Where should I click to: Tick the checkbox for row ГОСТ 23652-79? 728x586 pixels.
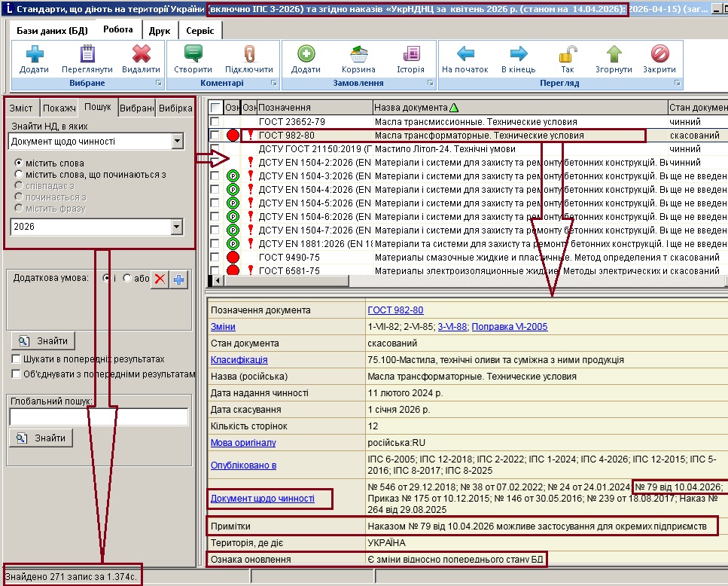coord(215,121)
